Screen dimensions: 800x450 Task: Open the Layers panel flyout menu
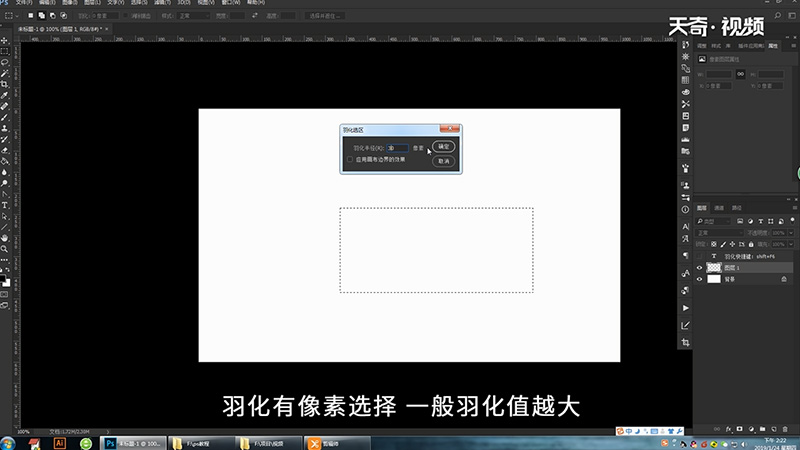click(x=794, y=208)
